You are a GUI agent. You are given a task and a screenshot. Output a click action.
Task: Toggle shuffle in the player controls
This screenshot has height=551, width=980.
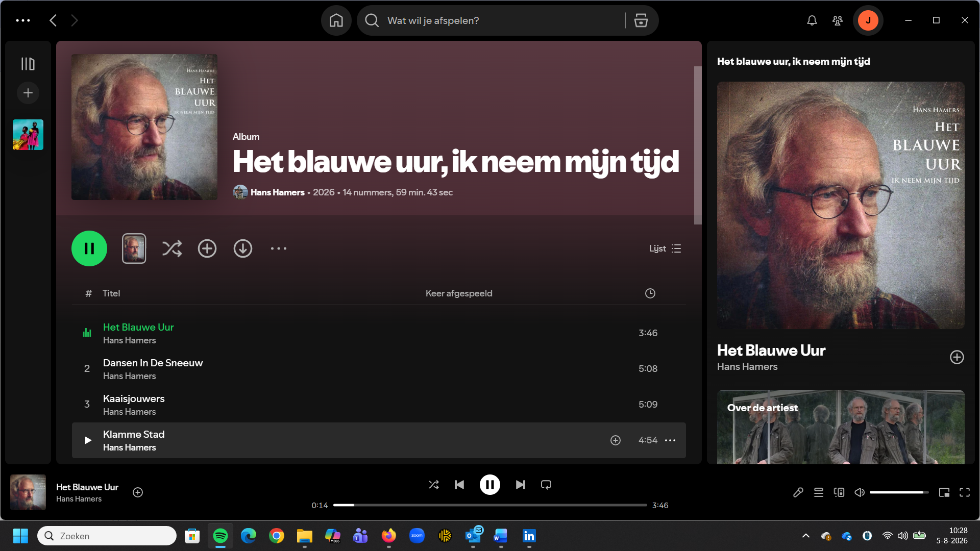coord(434,485)
